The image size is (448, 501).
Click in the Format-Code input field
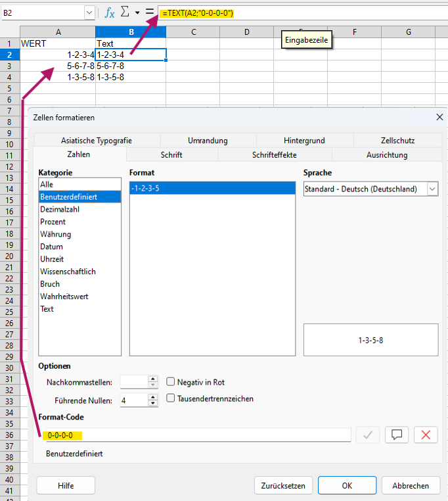197,435
